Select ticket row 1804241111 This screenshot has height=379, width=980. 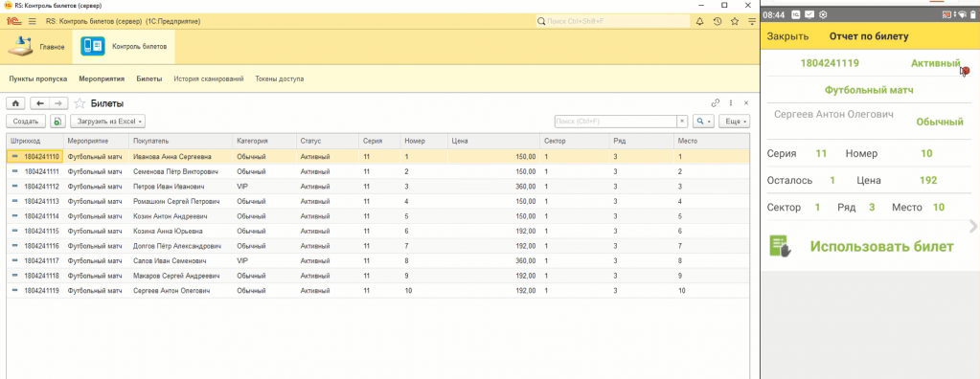pyautogui.click(x=378, y=171)
